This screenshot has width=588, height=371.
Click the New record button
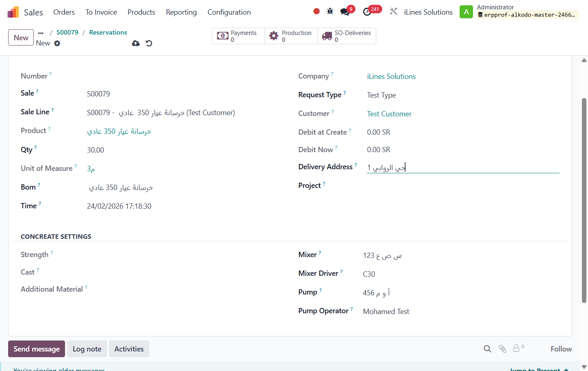pos(21,37)
